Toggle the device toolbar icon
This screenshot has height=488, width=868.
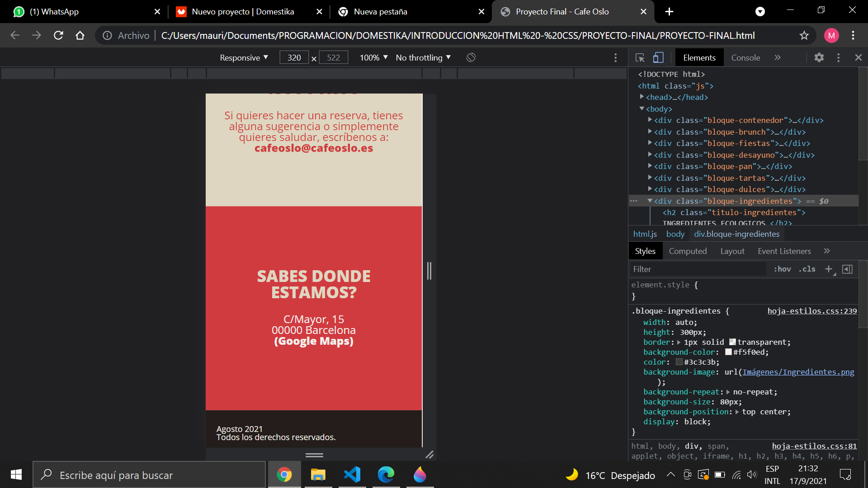658,57
